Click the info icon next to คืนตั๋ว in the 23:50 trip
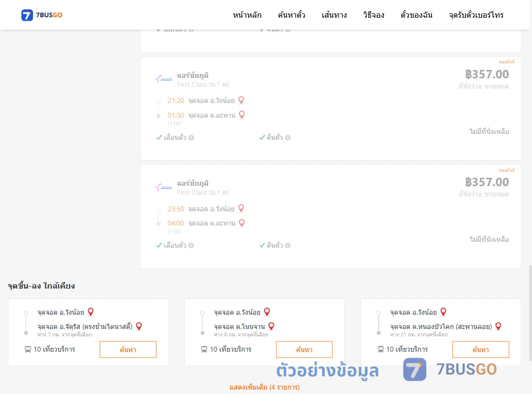The width and height of the screenshot is (532, 394). 288,245
